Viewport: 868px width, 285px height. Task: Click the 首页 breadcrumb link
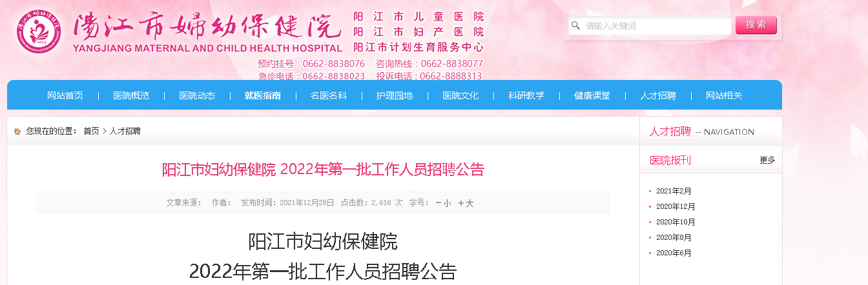pos(91,131)
